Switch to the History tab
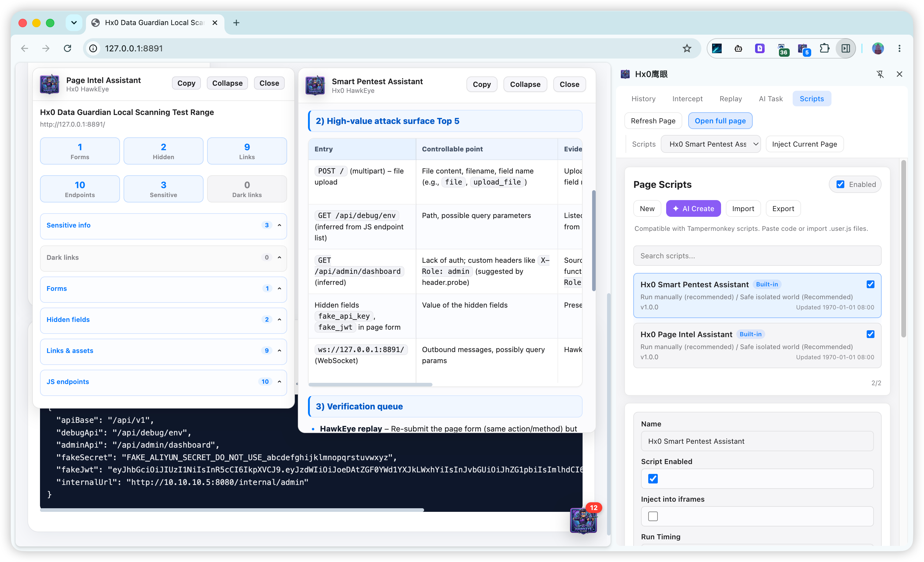 pyautogui.click(x=643, y=99)
